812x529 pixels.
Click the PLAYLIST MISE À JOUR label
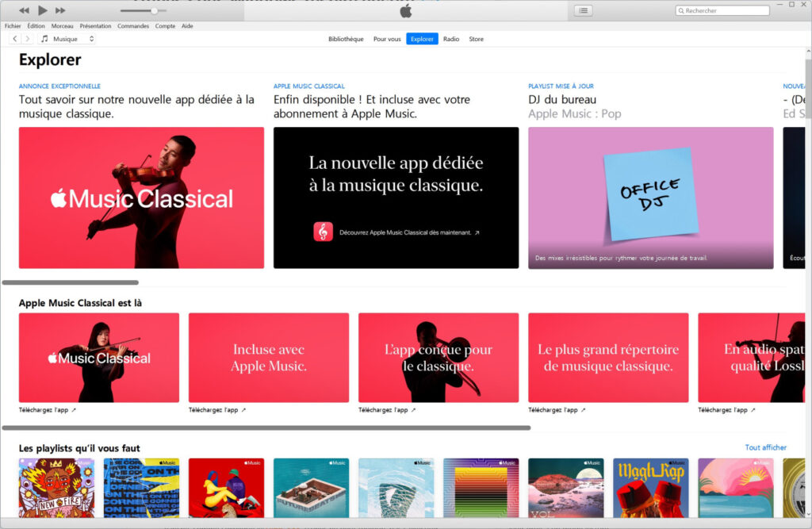[x=561, y=86]
